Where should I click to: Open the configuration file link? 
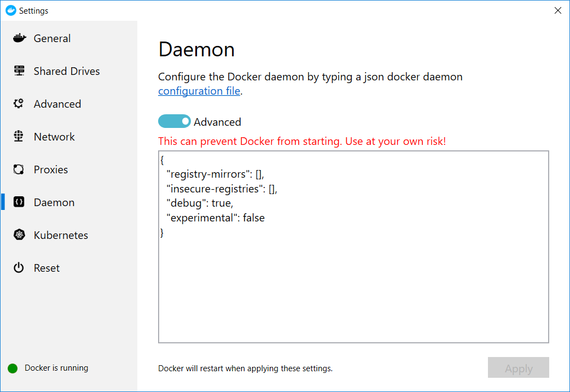pyautogui.click(x=199, y=91)
